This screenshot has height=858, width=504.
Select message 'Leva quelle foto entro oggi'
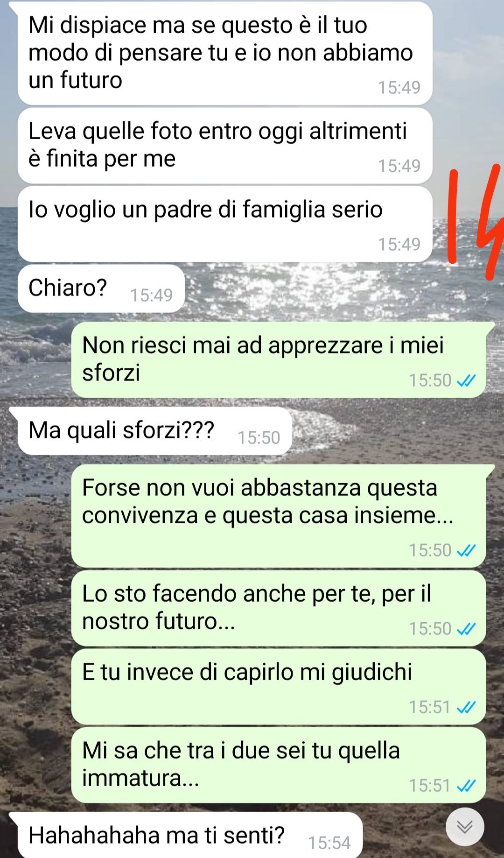[225, 146]
